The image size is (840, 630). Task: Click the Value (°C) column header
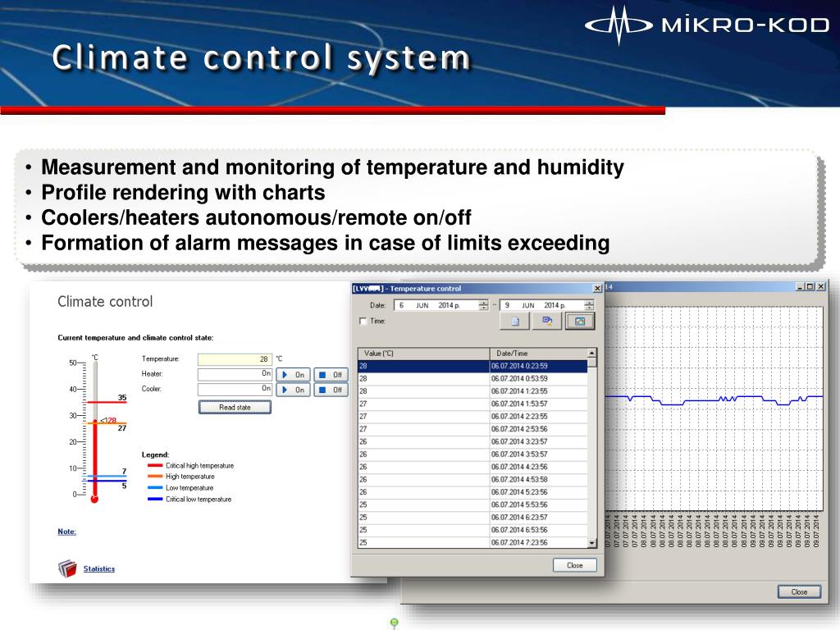[424, 353]
